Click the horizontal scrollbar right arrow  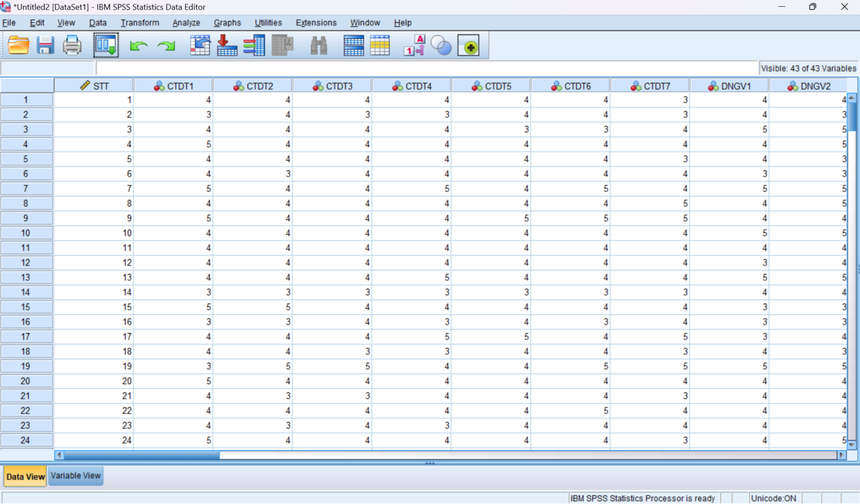click(841, 455)
